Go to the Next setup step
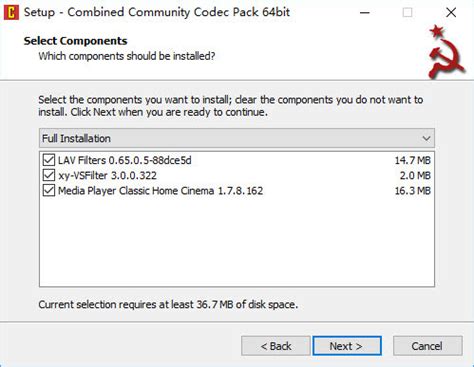Image resolution: width=474 pixels, height=367 pixels. (347, 346)
